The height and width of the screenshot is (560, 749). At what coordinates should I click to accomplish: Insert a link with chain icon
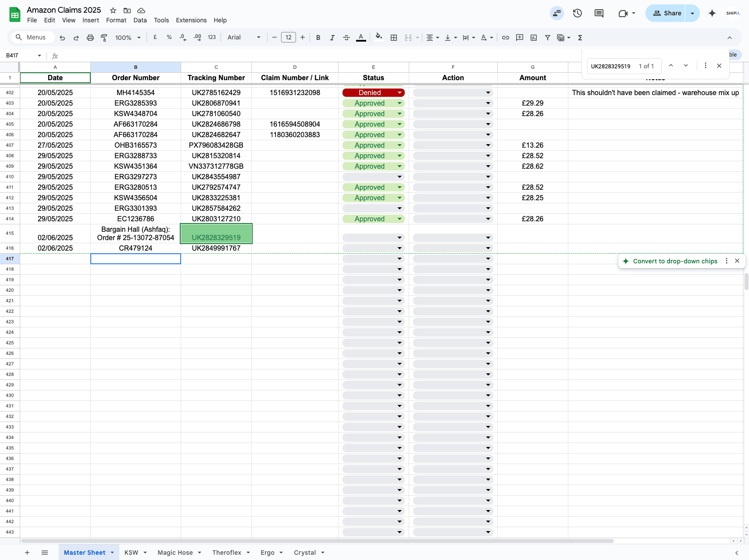click(x=506, y=38)
